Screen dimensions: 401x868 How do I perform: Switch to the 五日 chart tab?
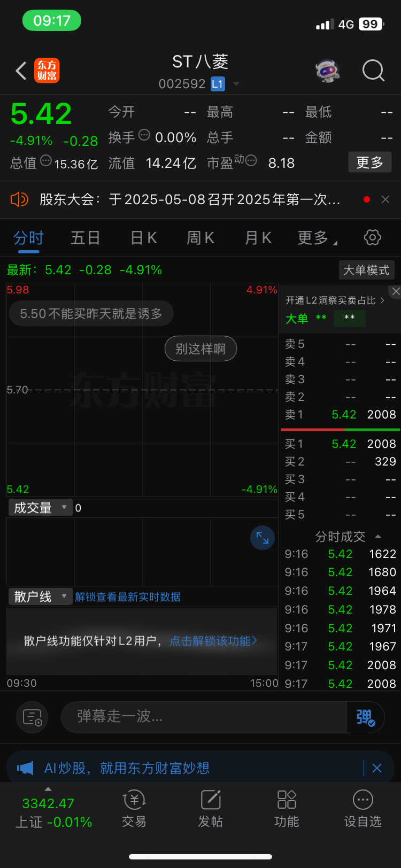(86, 238)
